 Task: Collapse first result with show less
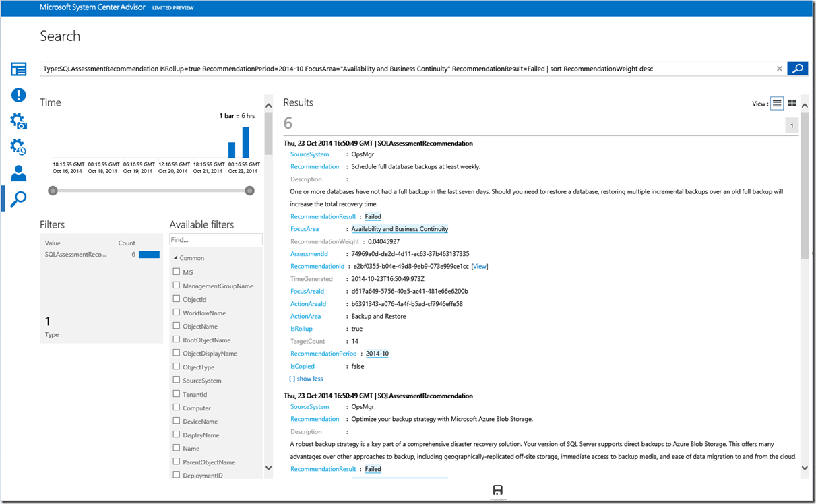pyautogui.click(x=306, y=379)
